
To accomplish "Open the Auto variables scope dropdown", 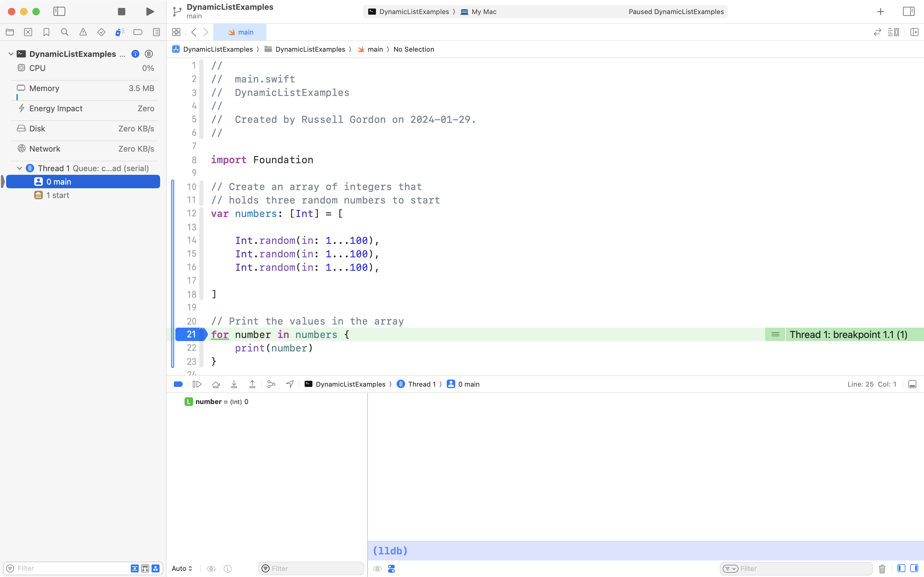I will click(182, 568).
